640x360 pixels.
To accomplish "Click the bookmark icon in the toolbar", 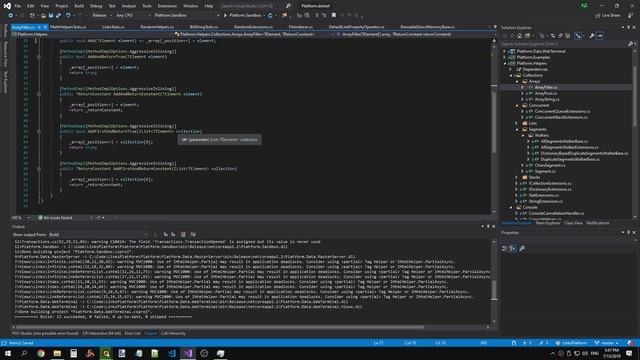I will 333,16.
